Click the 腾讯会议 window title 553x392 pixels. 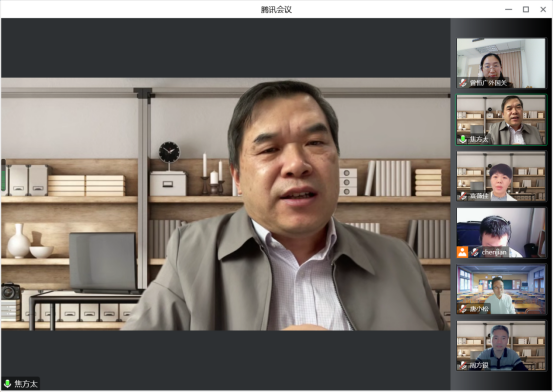coord(276,10)
